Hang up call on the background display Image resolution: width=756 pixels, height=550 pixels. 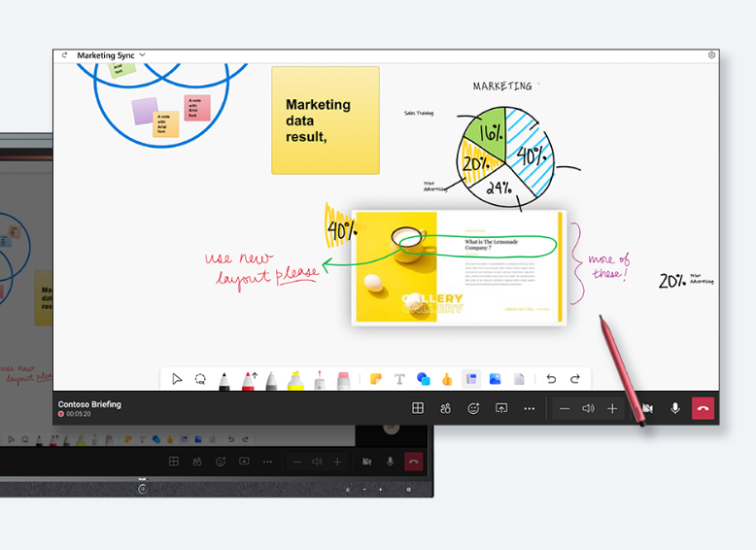click(413, 462)
